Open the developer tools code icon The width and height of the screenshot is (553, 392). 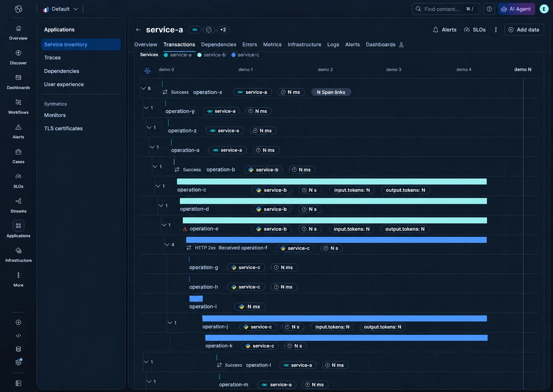18,336
